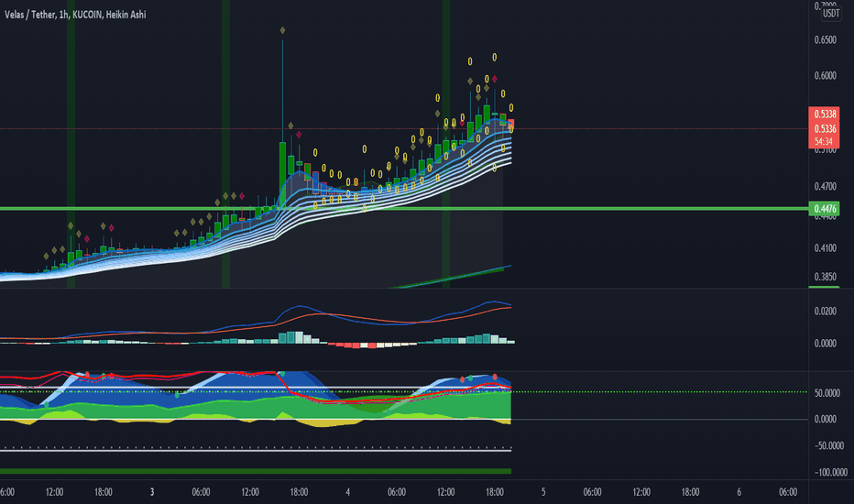Select the tall green spike candle body
This screenshot has width=854, height=504.
click(282, 174)
